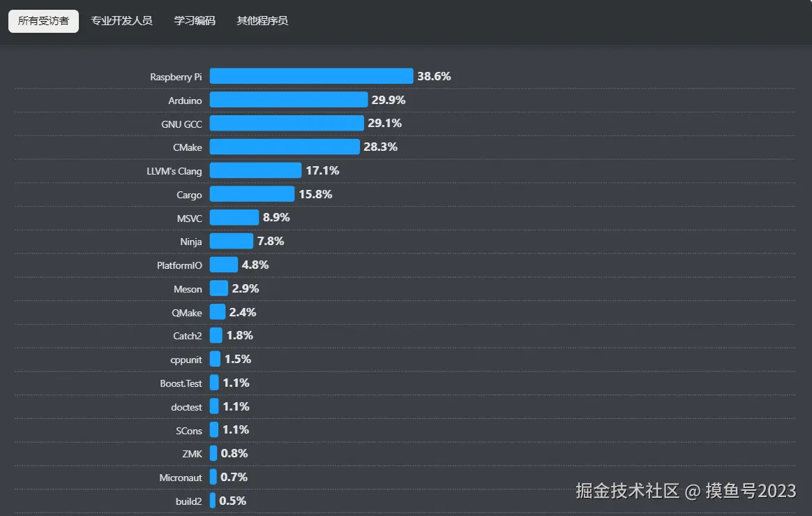Select the 所有受访者 tab
This screenshot has width=812, height=516.
pyautogui.click(x=43, y=21)
